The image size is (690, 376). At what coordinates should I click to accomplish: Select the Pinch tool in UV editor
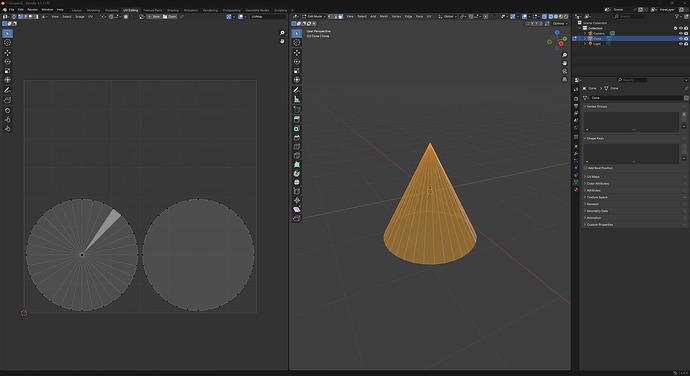[x=7, y=129]
